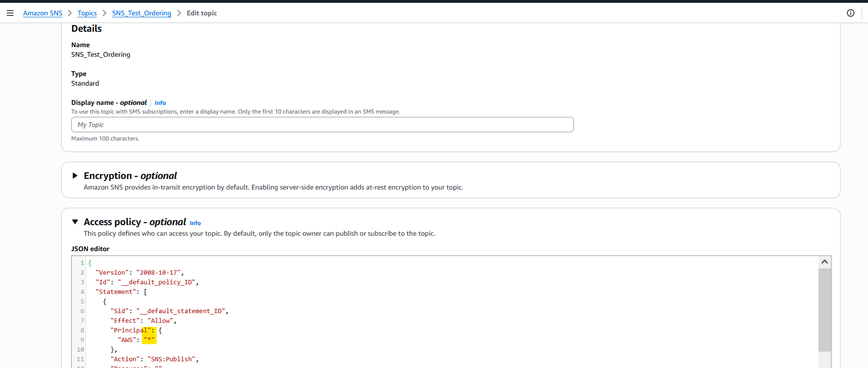Screen dimensions: 868x368
Task: Click line number 1 in editor gutter
Action: click(x=82, y=263)
